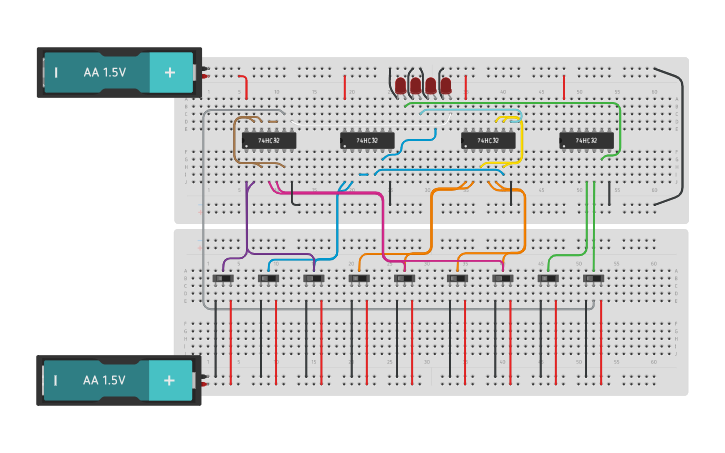Toggle the fifth slide switch from left
The width and height of the screenshot is (725, 453).
click(405, 279)
